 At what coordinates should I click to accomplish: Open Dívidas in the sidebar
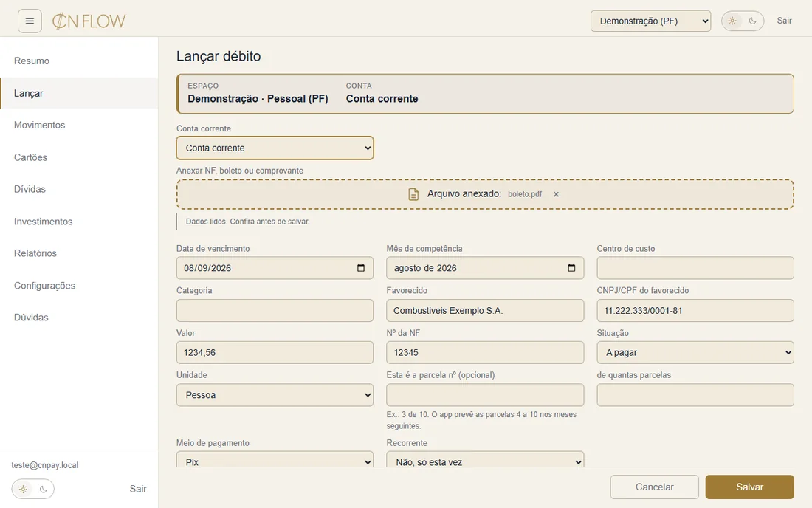[79, 190]
